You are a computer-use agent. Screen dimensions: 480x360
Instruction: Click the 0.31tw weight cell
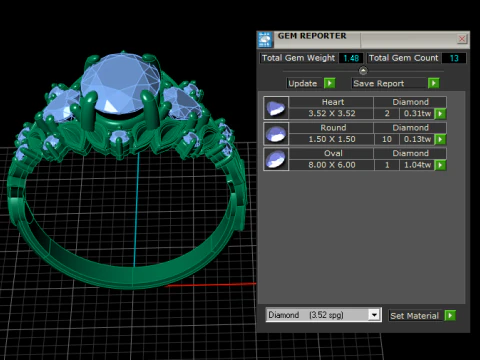(x=417, y=113)
